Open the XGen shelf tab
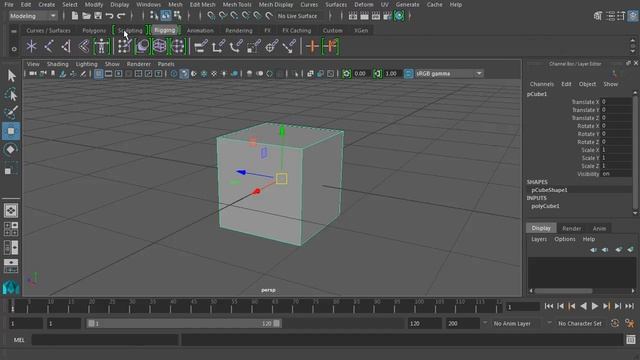This screenshot has width=640, height=360. [x=361, y=30]
